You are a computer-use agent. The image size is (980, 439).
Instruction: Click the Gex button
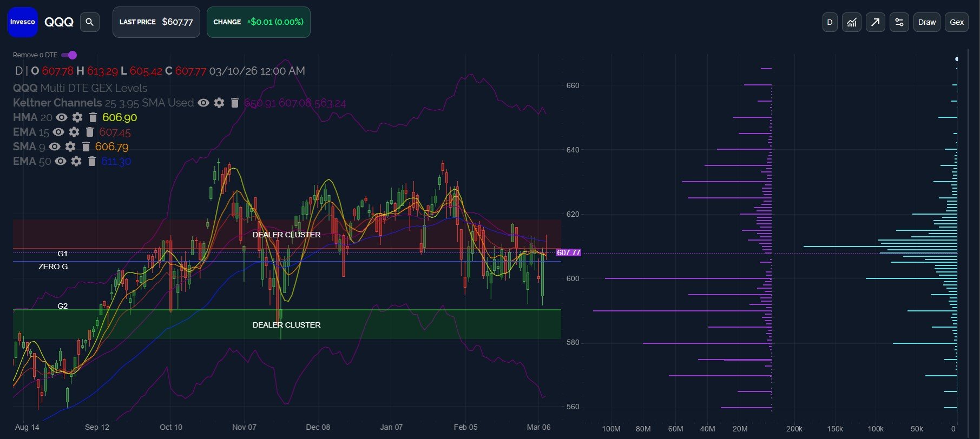[x=957, y=22]
